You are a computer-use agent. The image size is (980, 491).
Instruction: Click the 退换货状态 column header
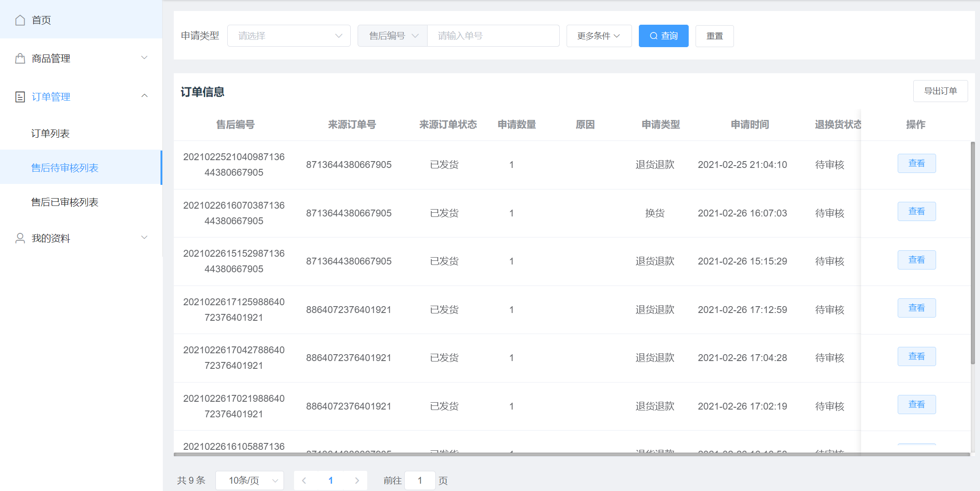(x=838, y=124)
